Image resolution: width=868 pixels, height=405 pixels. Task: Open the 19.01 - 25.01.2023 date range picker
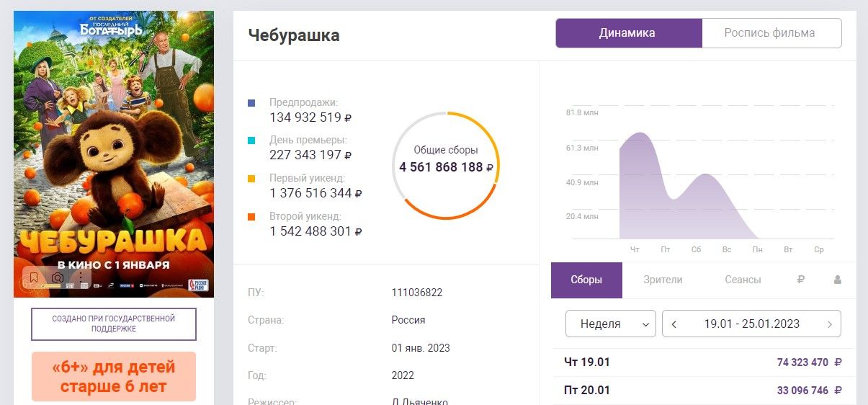coord(751,324)
